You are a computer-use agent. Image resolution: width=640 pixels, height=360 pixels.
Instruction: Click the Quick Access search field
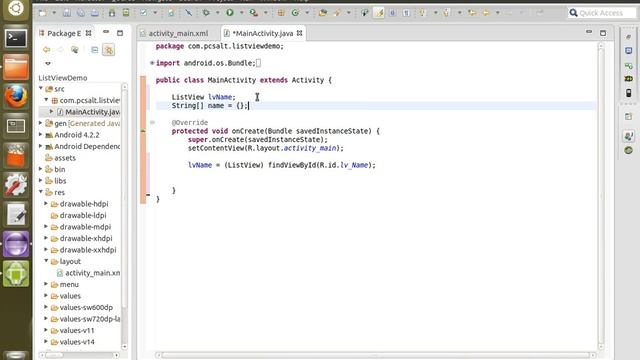tap(602, 13)
